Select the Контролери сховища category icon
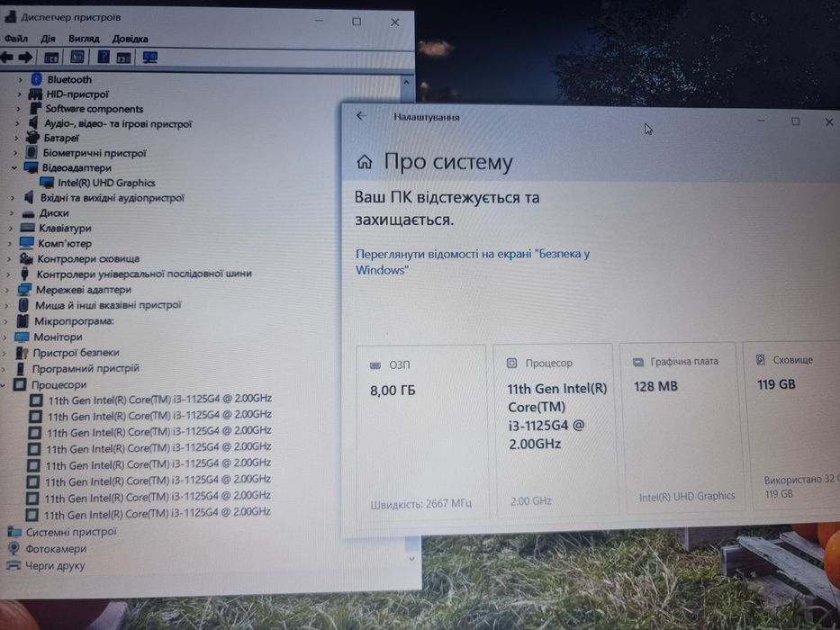Screen dimensions: 840x630 (26, 259)
